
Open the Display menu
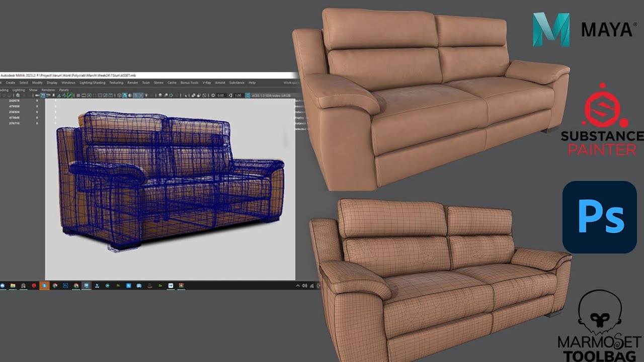point(52,82)
